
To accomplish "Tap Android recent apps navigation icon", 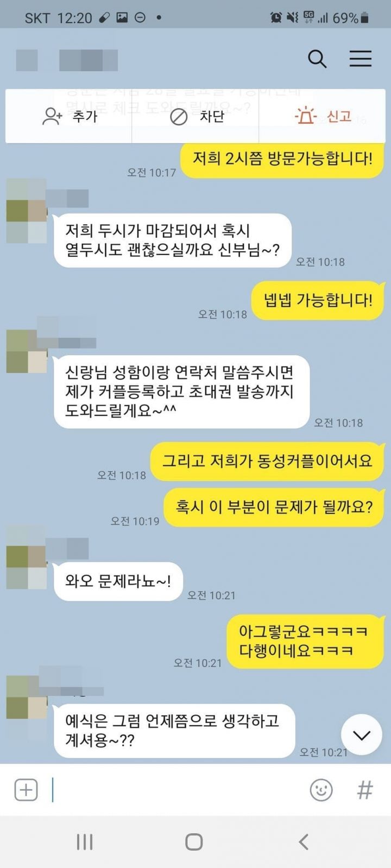I will (x=85, y=842).
